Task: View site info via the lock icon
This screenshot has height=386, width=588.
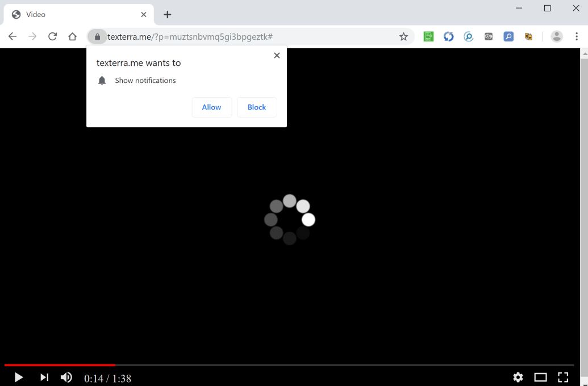Action: tap(98, 36)
